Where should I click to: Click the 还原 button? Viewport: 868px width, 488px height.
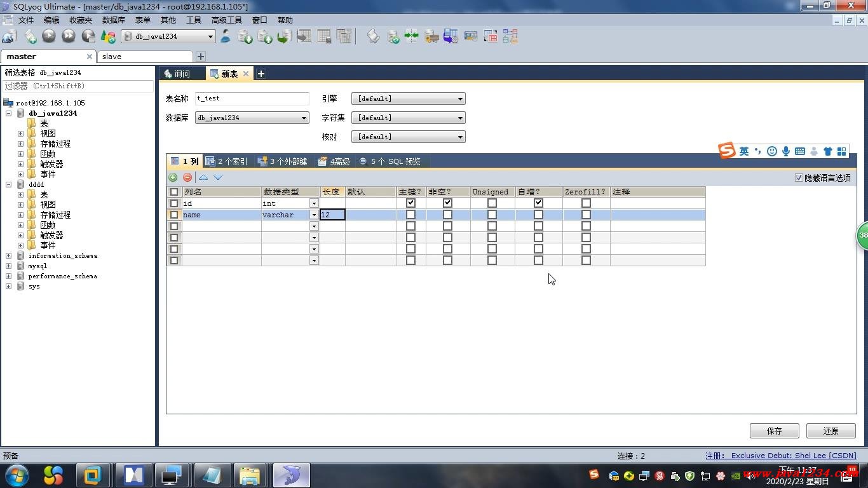[831, 431]
